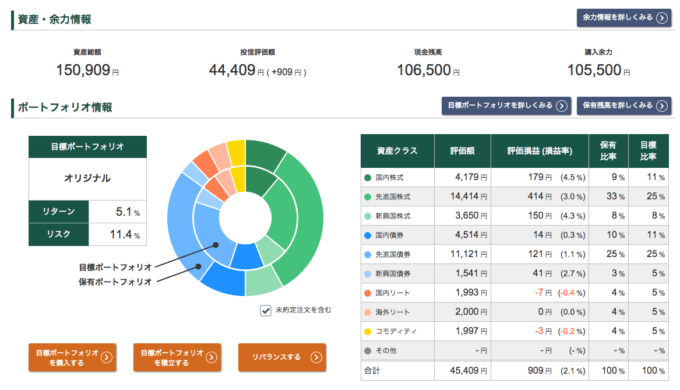Click the 保有比率 column header

click(608, 151)
